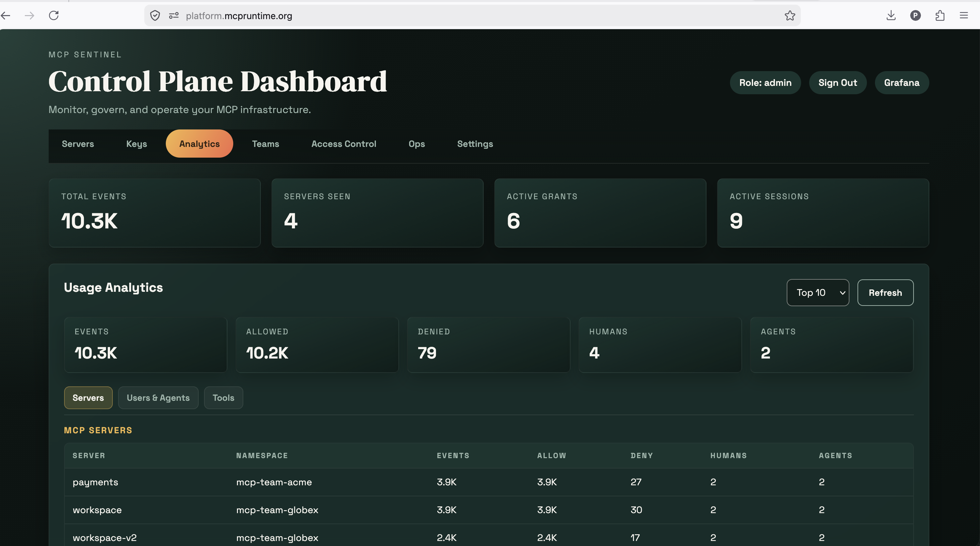This screenshot has width=980, height=546.
Task: Switch to the Servers main tab
Action: point(78,144)
